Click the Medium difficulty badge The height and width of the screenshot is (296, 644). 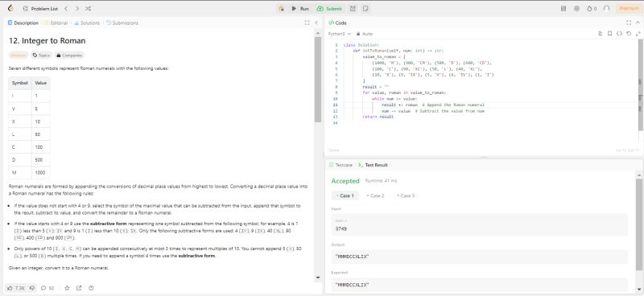click(19, 55)
